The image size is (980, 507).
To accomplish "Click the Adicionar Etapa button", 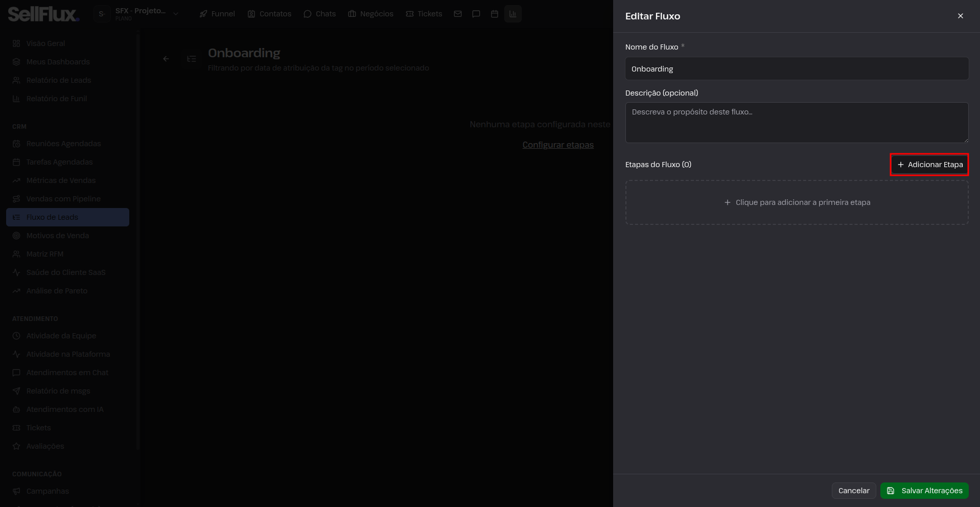I will click(x=929, y=165).
